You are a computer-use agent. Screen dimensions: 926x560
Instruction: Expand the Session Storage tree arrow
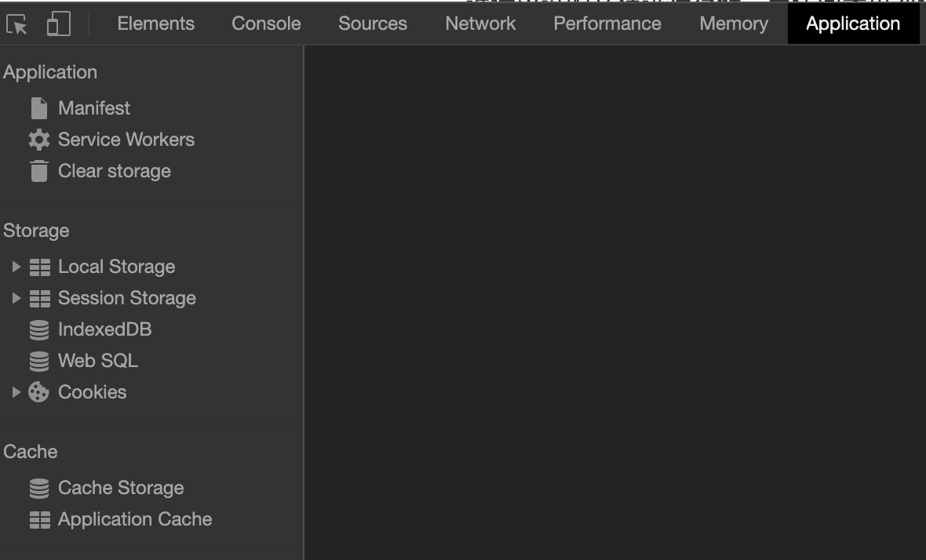pyautogui.click(x=16, y=298)
